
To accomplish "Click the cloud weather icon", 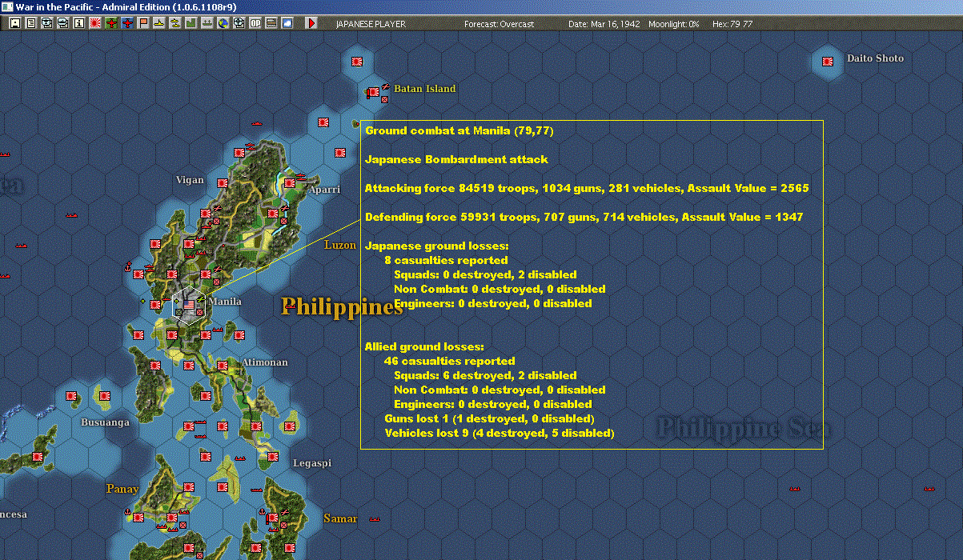I will coord(287,24).
